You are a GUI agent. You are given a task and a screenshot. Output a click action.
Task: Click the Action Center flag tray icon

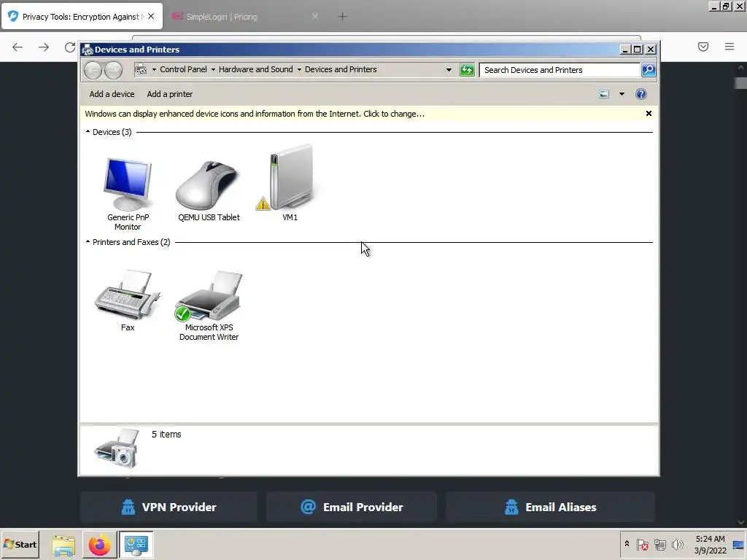click(643, 544)
